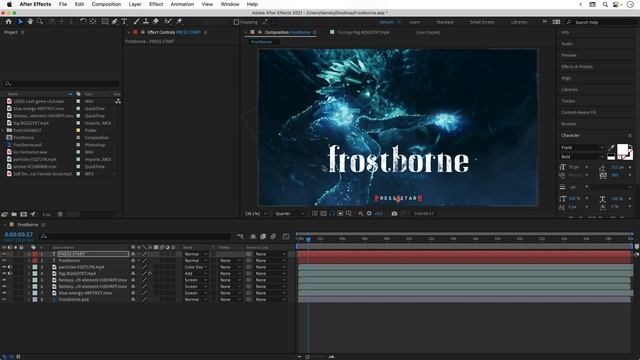Select the Default workspace

point(386,22)
